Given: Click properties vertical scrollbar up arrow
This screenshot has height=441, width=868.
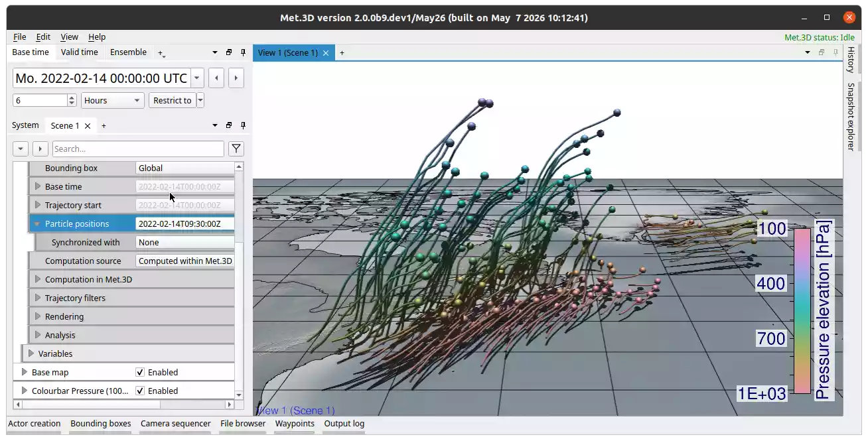Looking at the screenshot, I should click(x=240, y=166).
